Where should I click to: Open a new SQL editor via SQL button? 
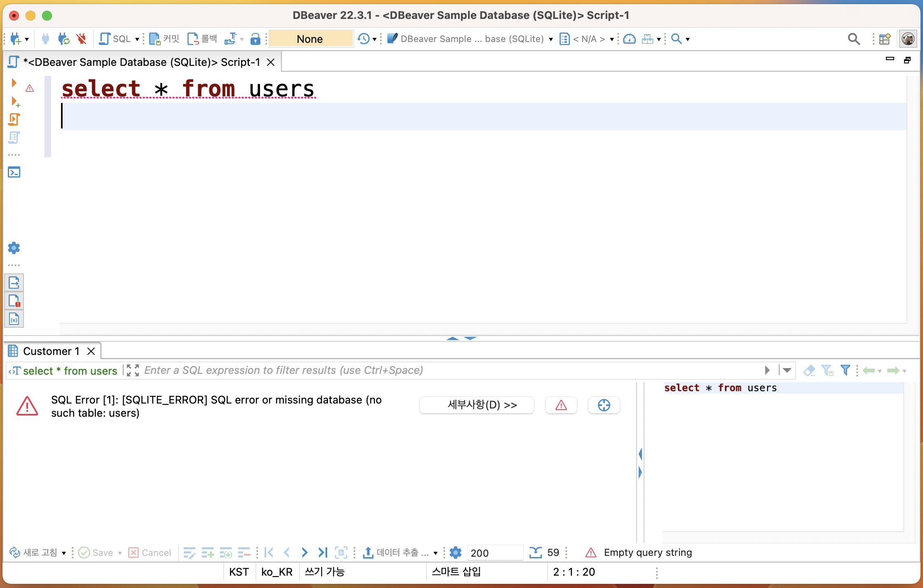[115, 39]
